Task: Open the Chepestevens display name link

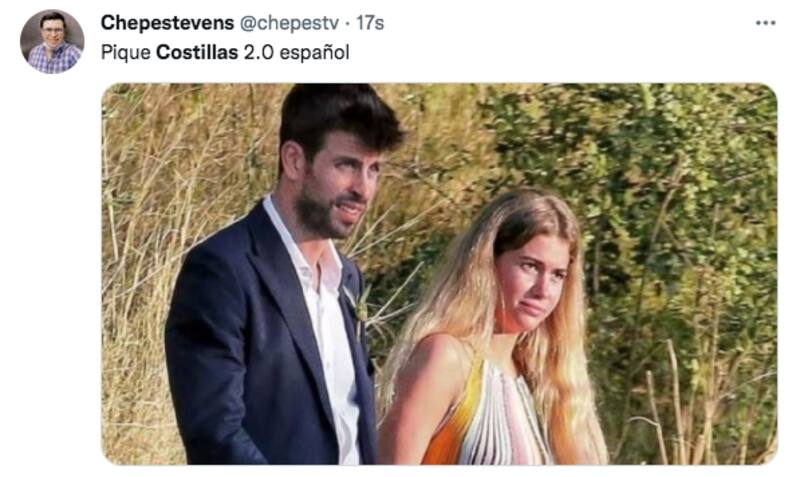Action: pyautogui.click(x=167, y=23)
